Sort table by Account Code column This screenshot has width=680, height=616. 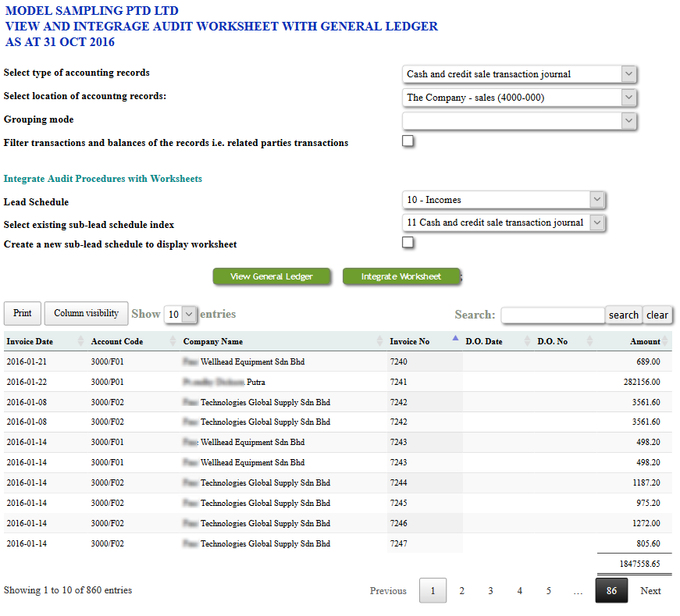(x=116, y=341)
